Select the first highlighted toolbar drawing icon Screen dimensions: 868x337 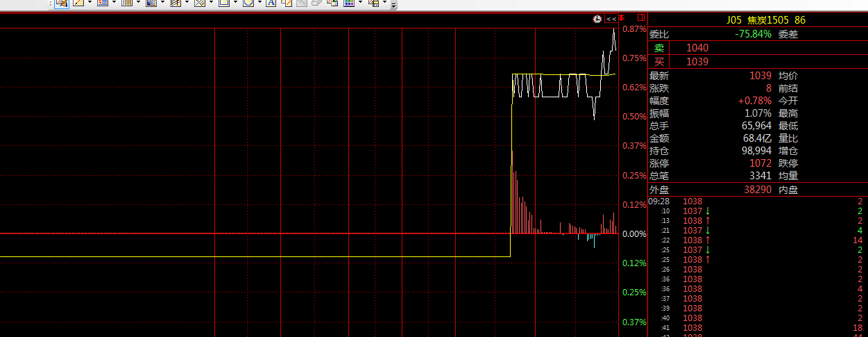click(x=61, y=3)
